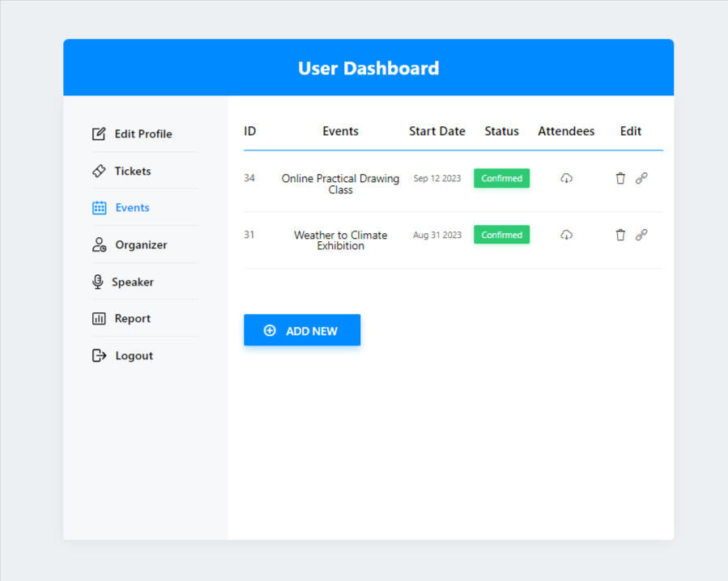Click the link icon for event 31
The height and width of the screenshot is (581, 728).
pyautogui.click(x=641, y=235)
